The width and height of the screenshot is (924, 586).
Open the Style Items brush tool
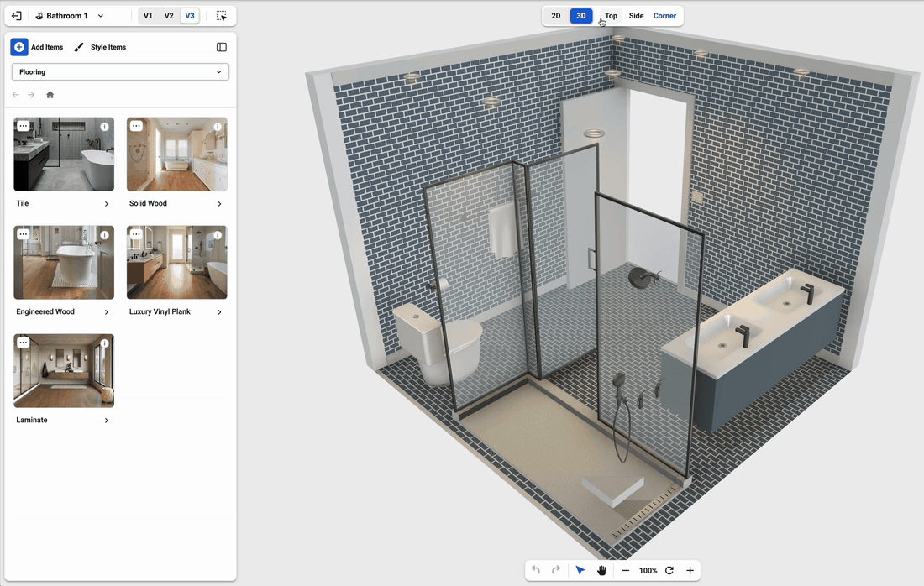[x=100, y=47]
